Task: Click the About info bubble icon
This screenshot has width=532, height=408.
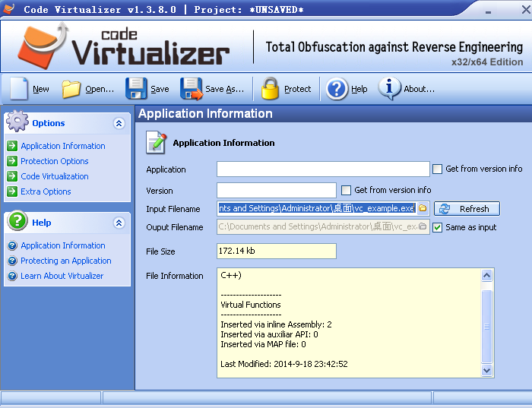Action: point(389,89)
